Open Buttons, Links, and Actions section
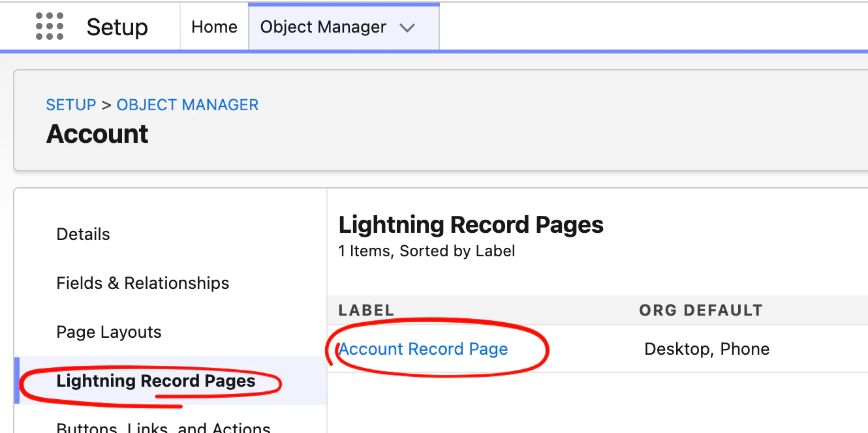This screenshot has width=868, height=433. (164, 427)
